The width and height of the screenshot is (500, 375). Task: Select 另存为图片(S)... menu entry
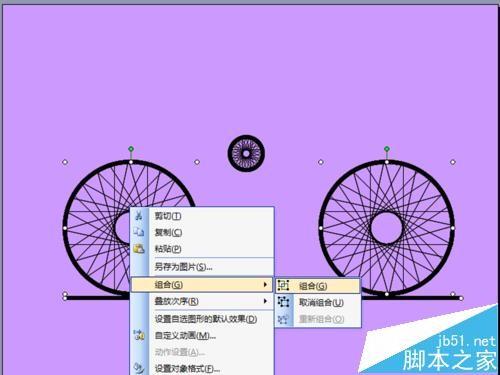(202, 267)
